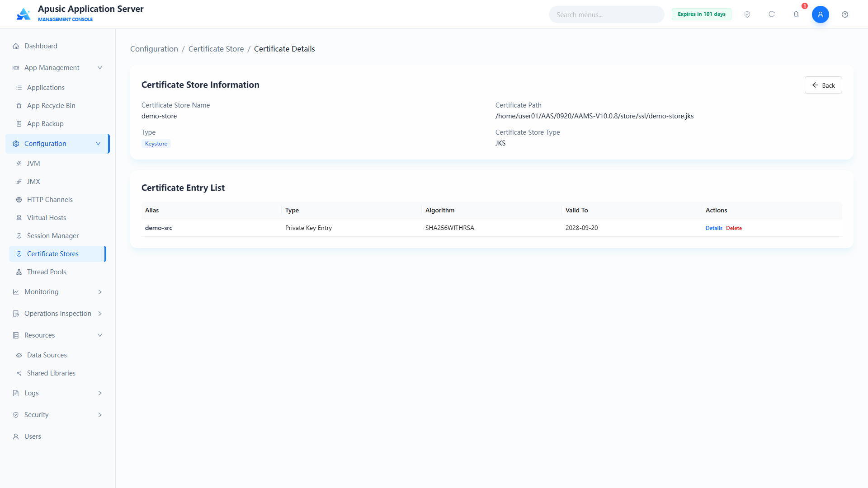Screen dimensions: 868x488
Task: Open App Backup menu item
Action: [57, 124]
